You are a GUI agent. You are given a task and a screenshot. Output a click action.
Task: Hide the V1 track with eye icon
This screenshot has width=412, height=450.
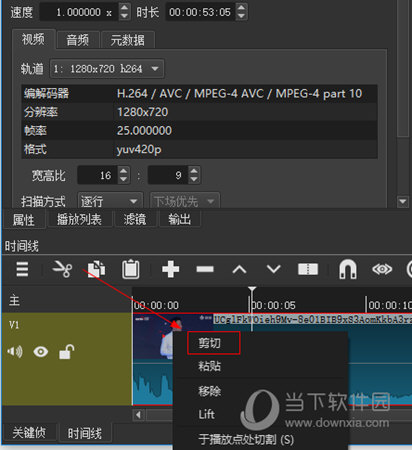[41, 352]
